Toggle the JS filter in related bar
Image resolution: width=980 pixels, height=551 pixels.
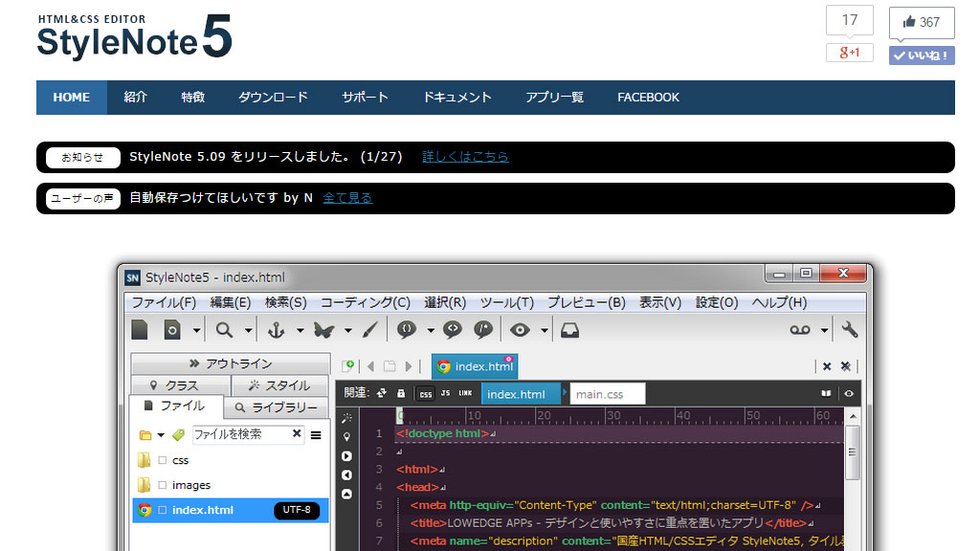pyautogui.click(x=446, y=393)
